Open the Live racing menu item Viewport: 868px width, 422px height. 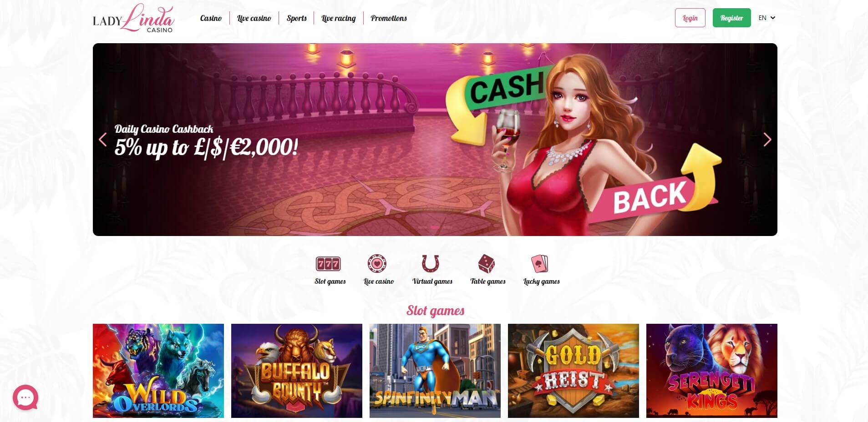coord(339,18)
